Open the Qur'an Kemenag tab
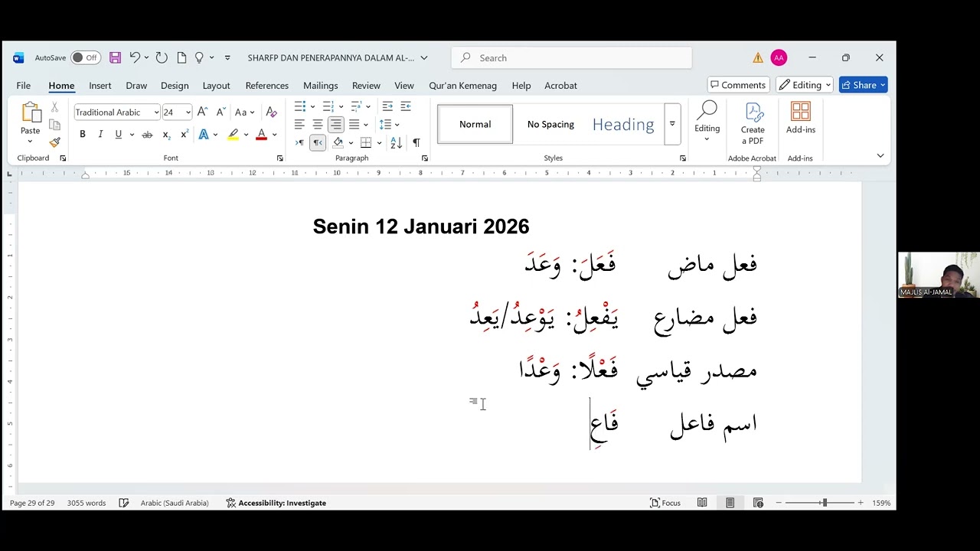980x551 pixels. coord(462,85)
